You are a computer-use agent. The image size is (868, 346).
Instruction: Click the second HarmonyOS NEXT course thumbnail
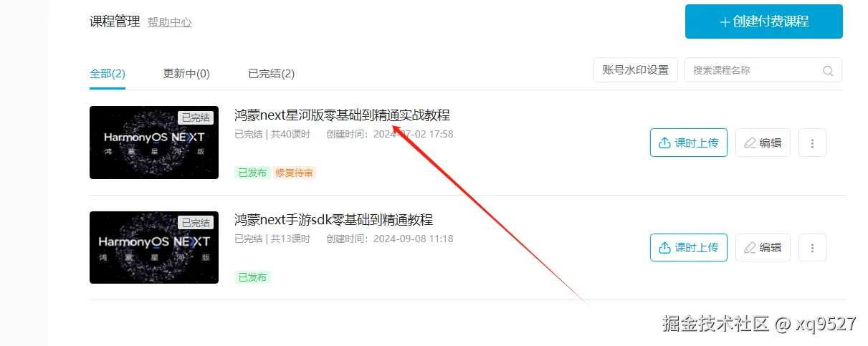[154, 247]
